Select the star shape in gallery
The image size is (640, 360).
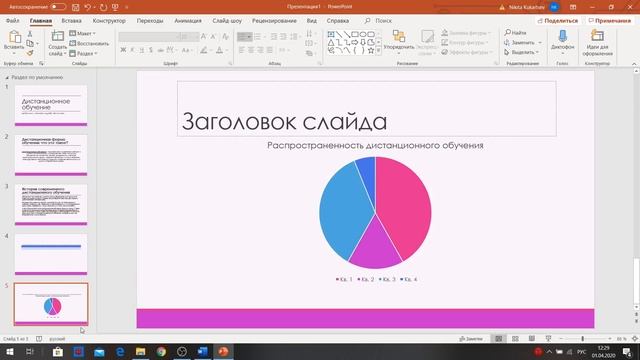371,51
